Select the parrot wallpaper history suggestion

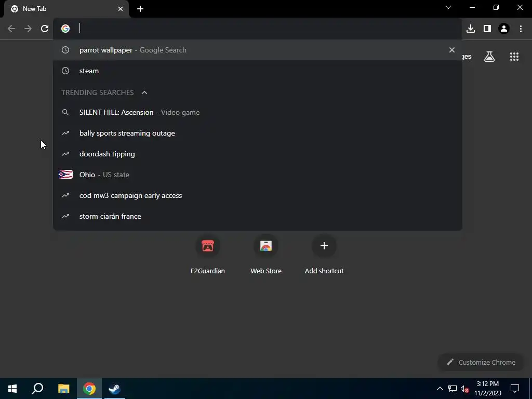click(x=258, y=50)
